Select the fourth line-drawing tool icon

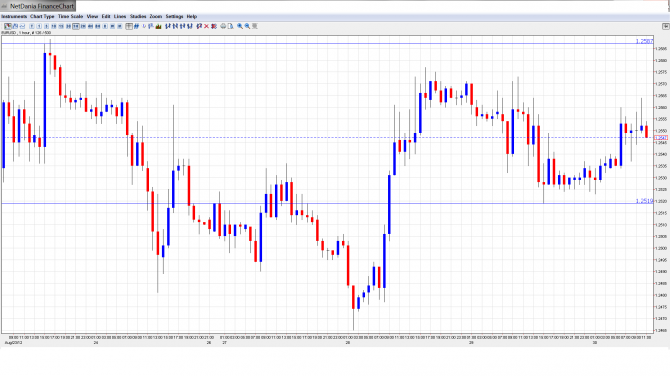(190, 26)
